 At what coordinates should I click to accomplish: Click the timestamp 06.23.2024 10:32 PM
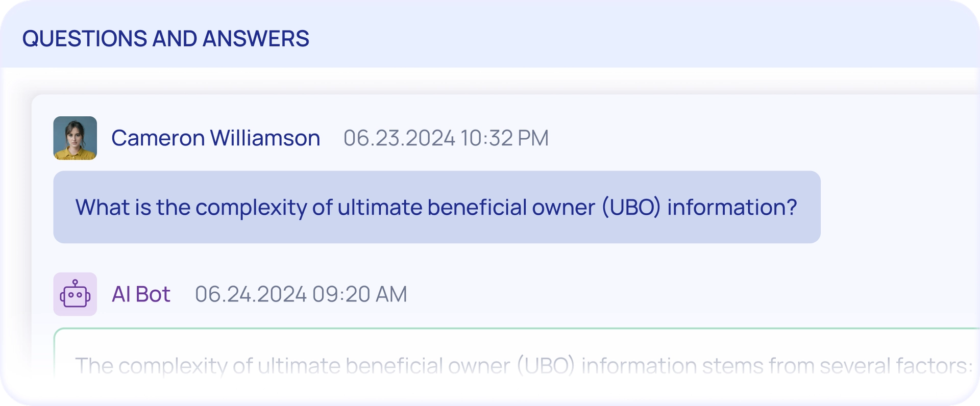[x=446, y=138]
